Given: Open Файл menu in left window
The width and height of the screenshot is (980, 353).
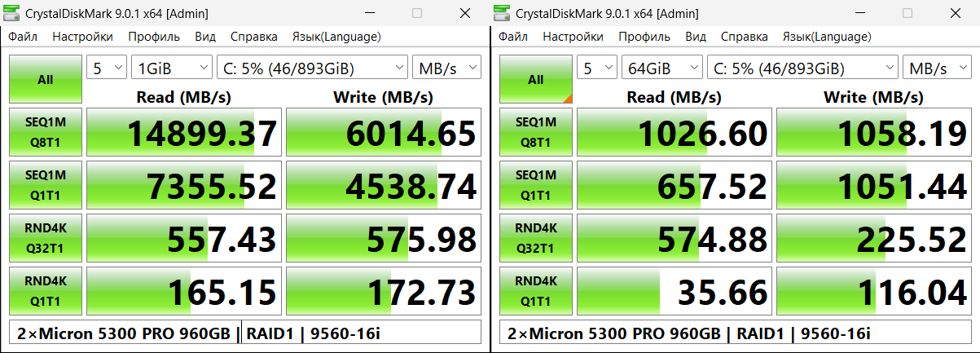Looking at the screenshot, I should (23, 37).
